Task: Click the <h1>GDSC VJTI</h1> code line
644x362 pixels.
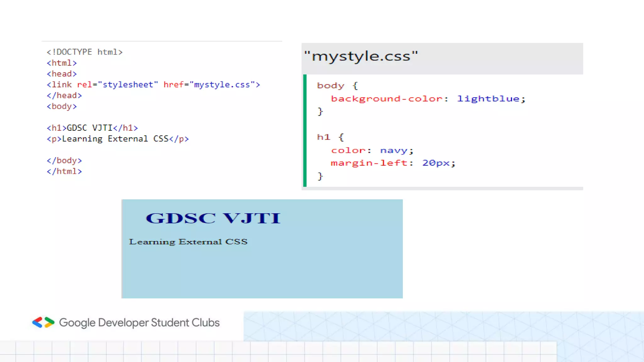Action: click(92, 128)
